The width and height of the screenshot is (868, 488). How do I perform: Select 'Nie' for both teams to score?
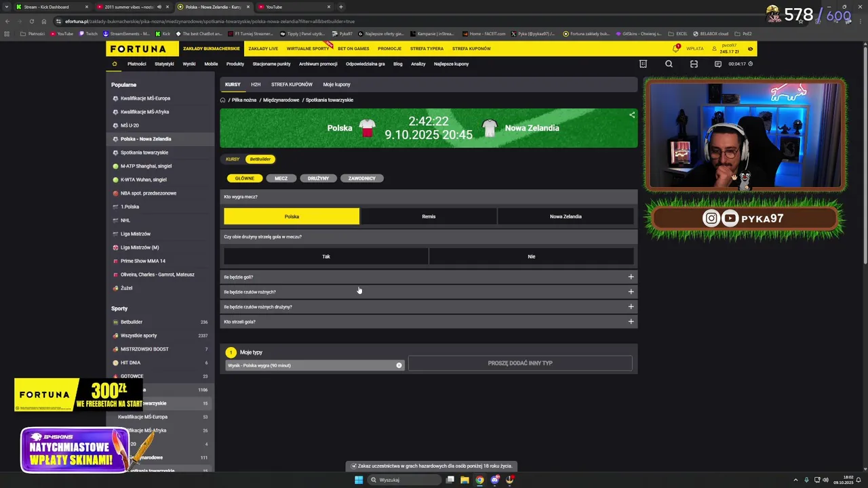532,256
